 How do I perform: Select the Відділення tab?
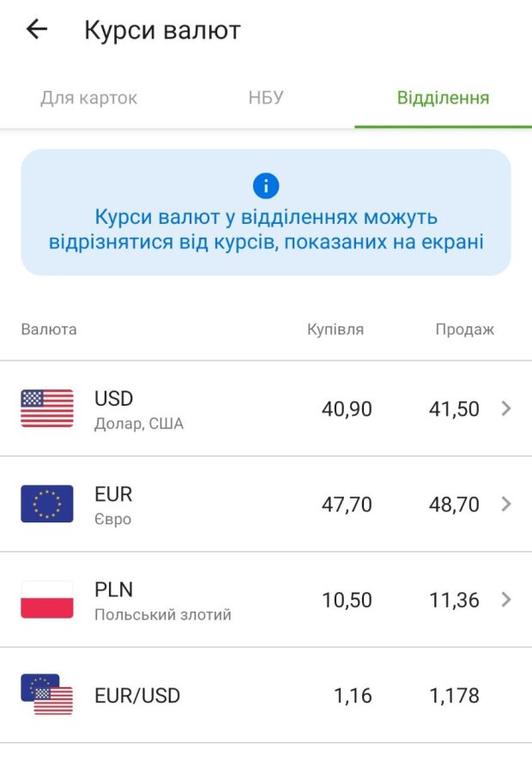pos(443,98)
